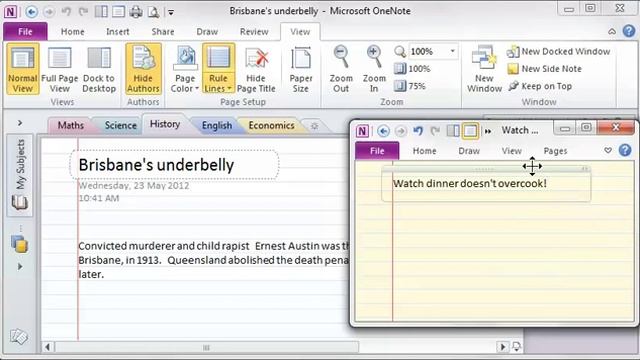Screen dimensions: 640x360
Task: Click the zoom percentage field showing 100%
Action: [428, 51]
